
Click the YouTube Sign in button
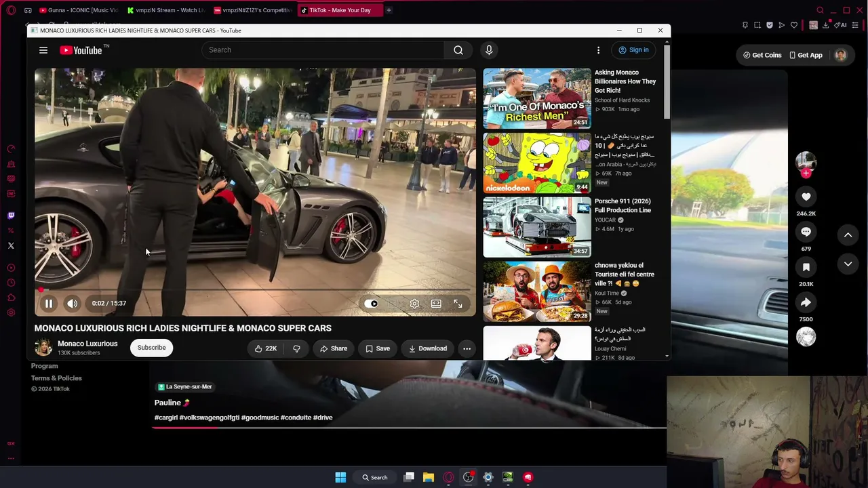click(x=633, y=50)
